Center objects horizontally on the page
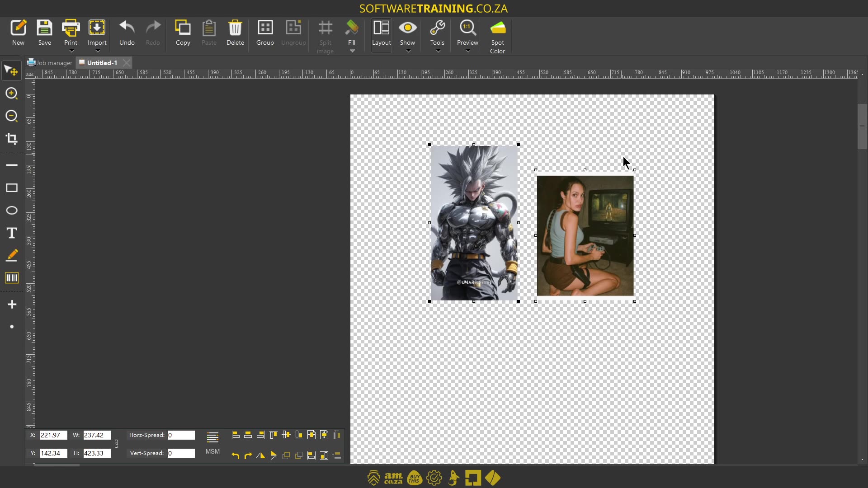Screen dimensions: 868x488 tap(311, 435)
